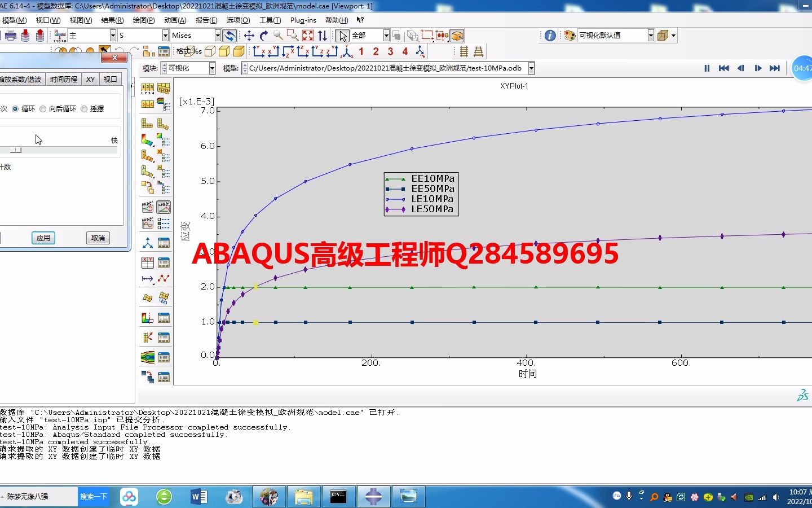This screenshot has width=812, height=508.
Task: Click Plot Contours on Deformed Shape icon
Action: [147, 139]
